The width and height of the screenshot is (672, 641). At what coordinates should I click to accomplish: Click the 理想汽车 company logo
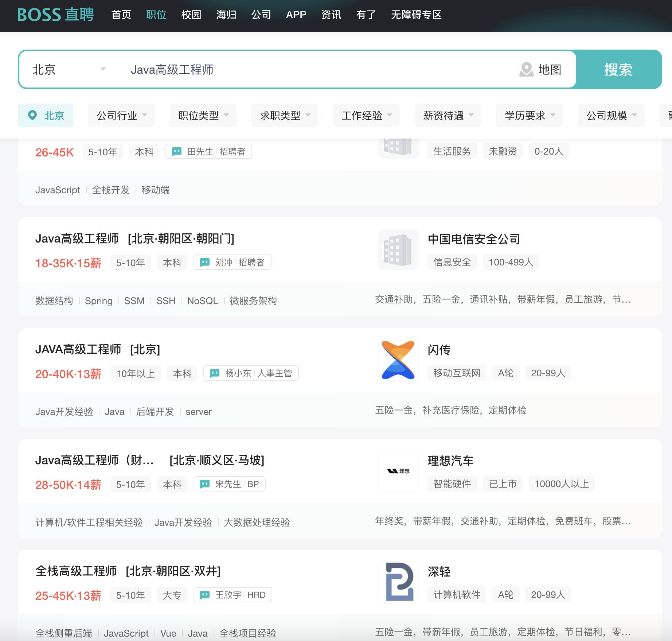pyautogui.click(x=398, y=471)
